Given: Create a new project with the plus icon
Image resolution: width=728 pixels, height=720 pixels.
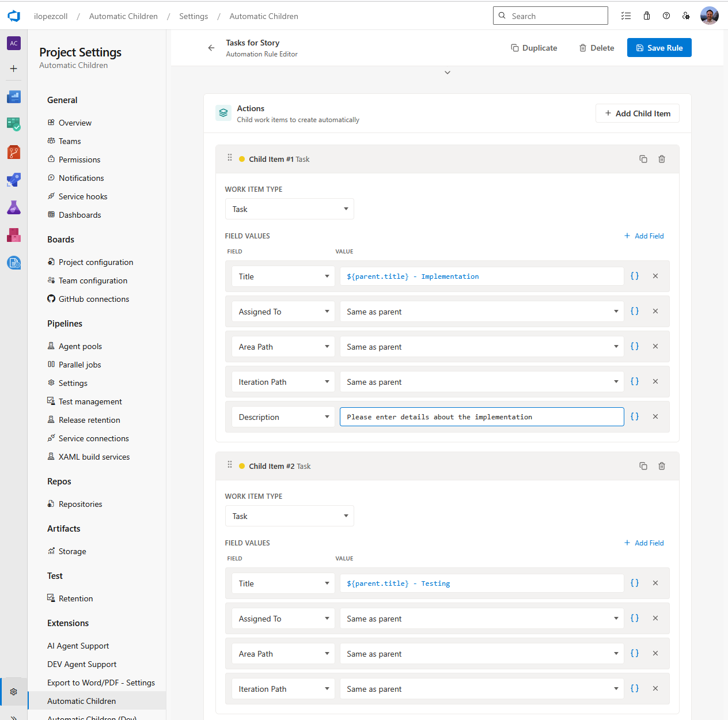Looking at the screenshot, I should pyautogui.click(x=13, y=69).
